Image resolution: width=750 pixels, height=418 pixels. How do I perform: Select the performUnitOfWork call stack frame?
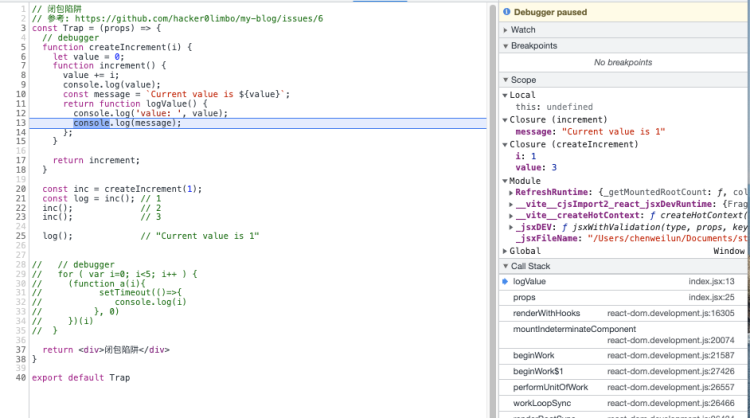624,387
